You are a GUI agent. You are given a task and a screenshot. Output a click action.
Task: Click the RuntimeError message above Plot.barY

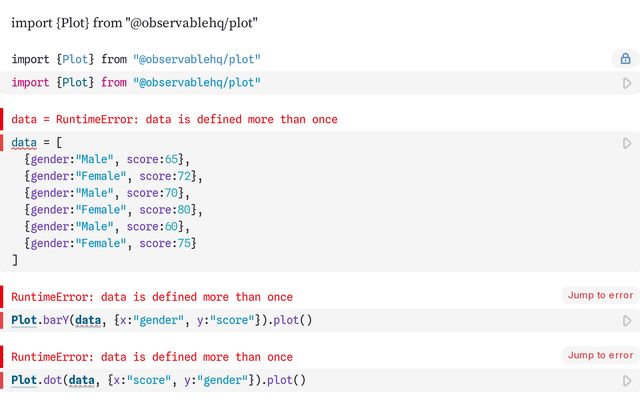(152, 297)
